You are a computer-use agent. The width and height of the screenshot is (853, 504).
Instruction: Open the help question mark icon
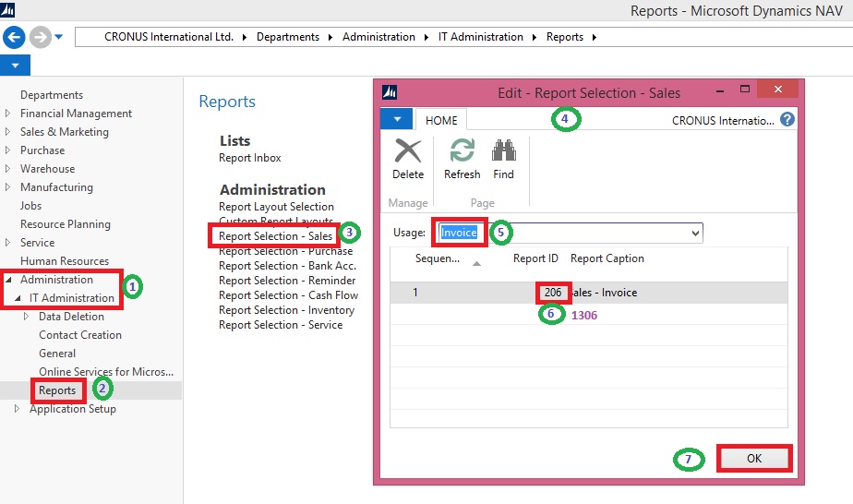click(787, 120)
